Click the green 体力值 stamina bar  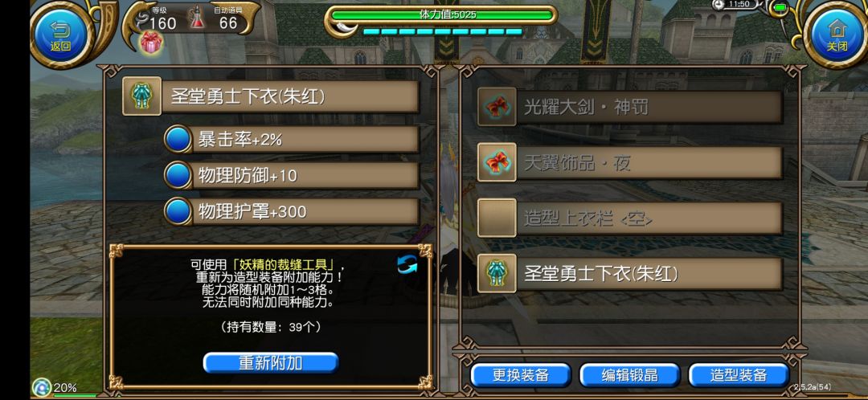tap(443, 15)
